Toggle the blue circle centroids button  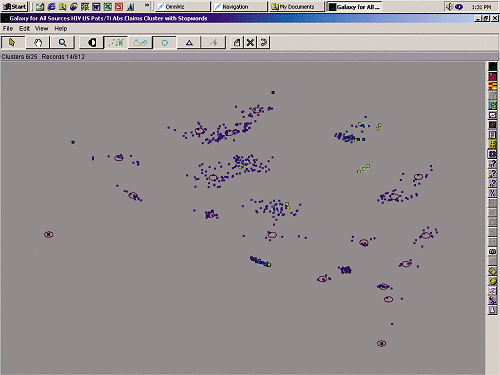click(164, 43)
